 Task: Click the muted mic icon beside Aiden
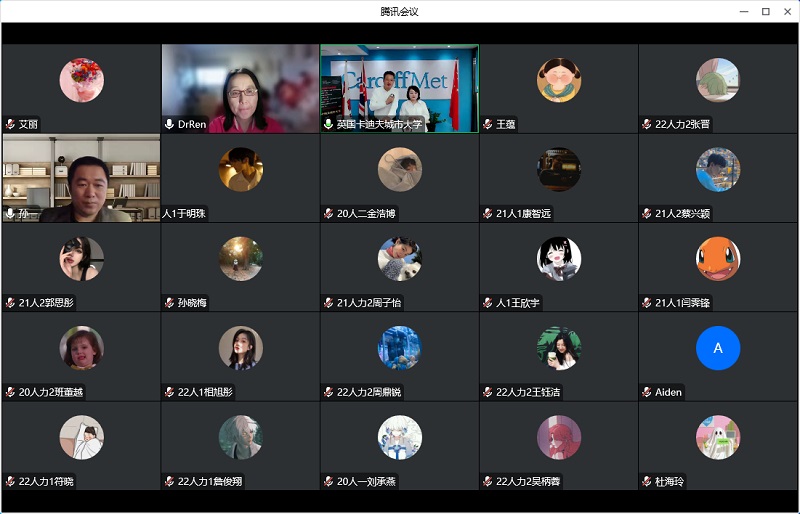[647, 392]
